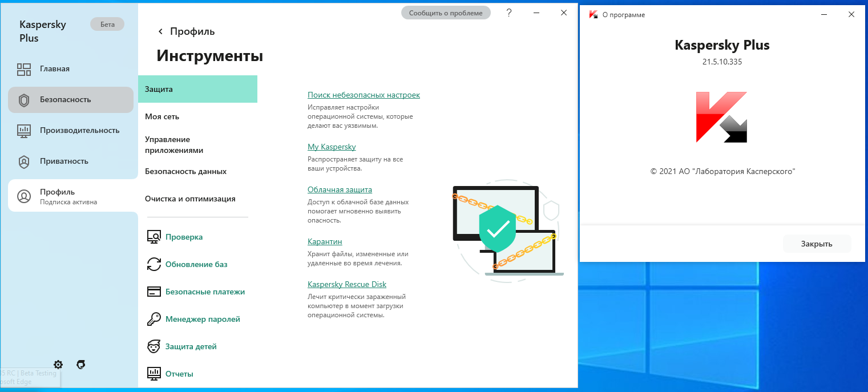The width and height of the screenshot is (868, 392).
Task: Click the Безопасные платежи card icon
Action: pos(154,292)
